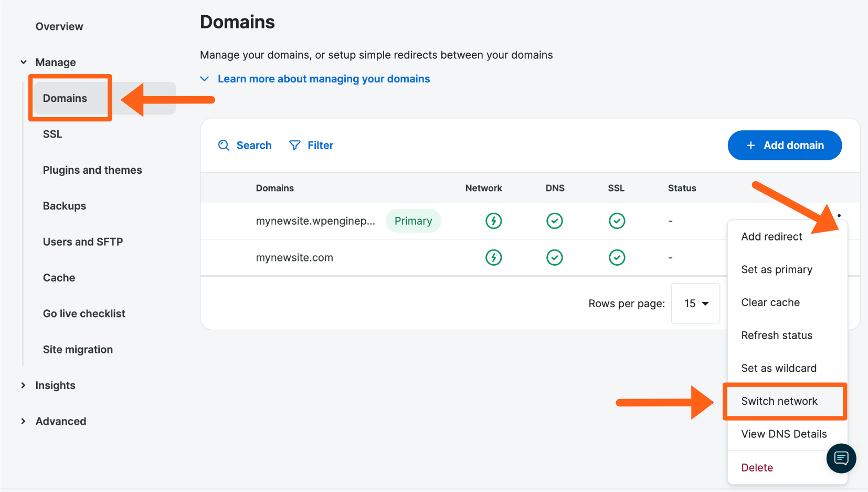Click the SSL check icon for mynewsite.com
Screen dimensions: 868x492
click(x=617, y=257)
